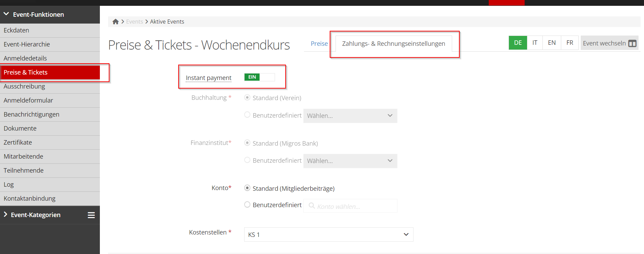Click the Event wechseln button
The width and height of the screenshot is (644, 254).
coord(609,43)
